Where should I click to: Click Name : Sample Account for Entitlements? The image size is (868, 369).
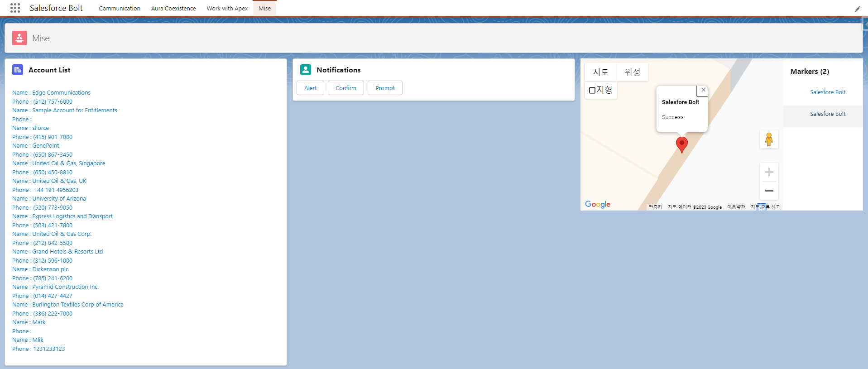(x=65, y=110)
